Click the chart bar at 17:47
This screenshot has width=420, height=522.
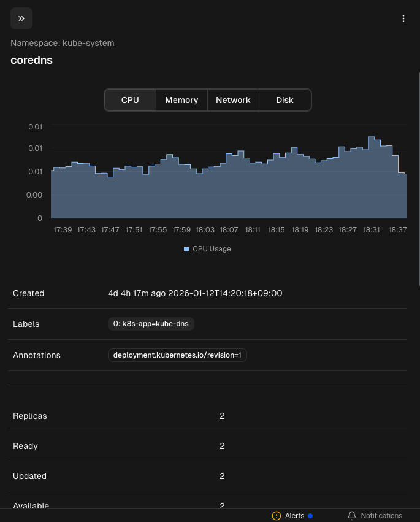pyautogui.click(x=110, y=196)
